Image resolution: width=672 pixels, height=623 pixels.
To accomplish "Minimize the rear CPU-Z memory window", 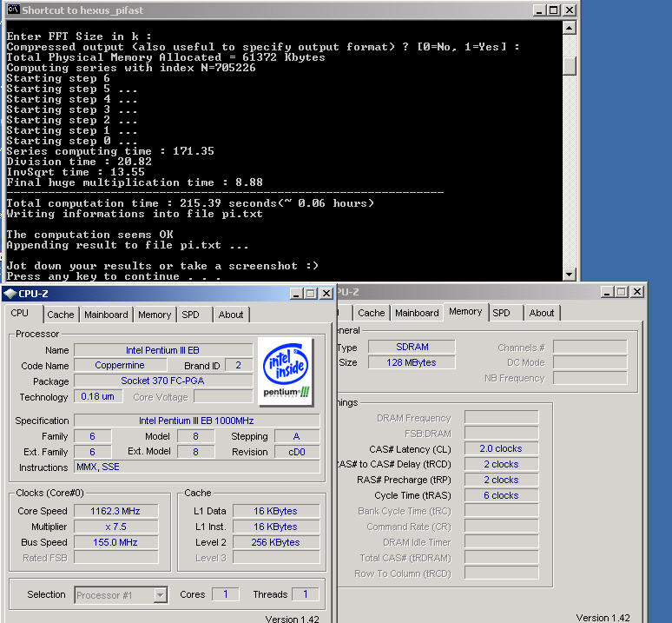I will point(607,292).
